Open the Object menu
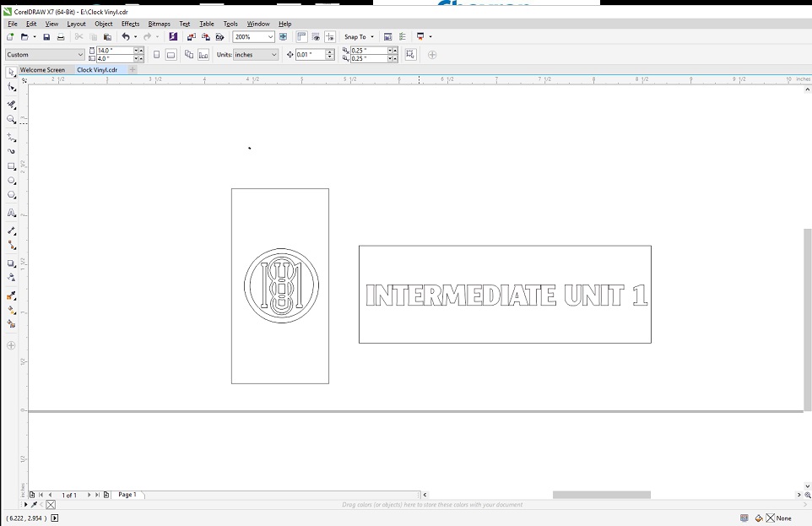The image size is (812, 526). click(104, 24)
